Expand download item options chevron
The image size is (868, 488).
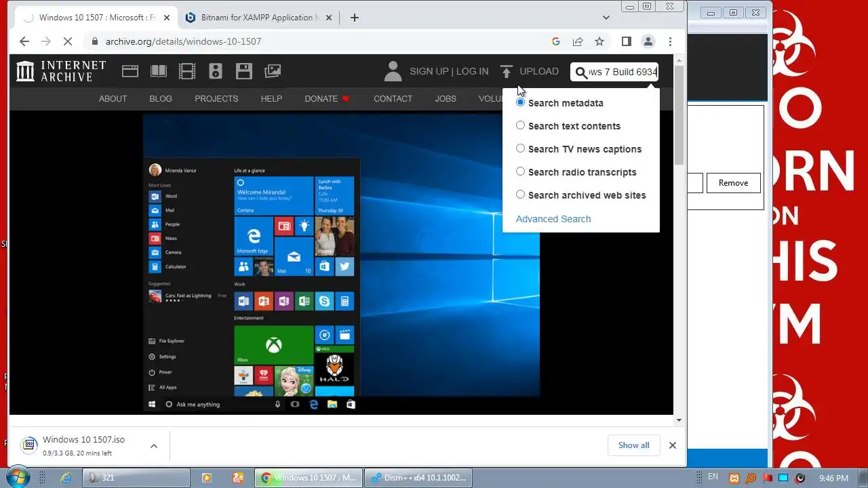154,445
